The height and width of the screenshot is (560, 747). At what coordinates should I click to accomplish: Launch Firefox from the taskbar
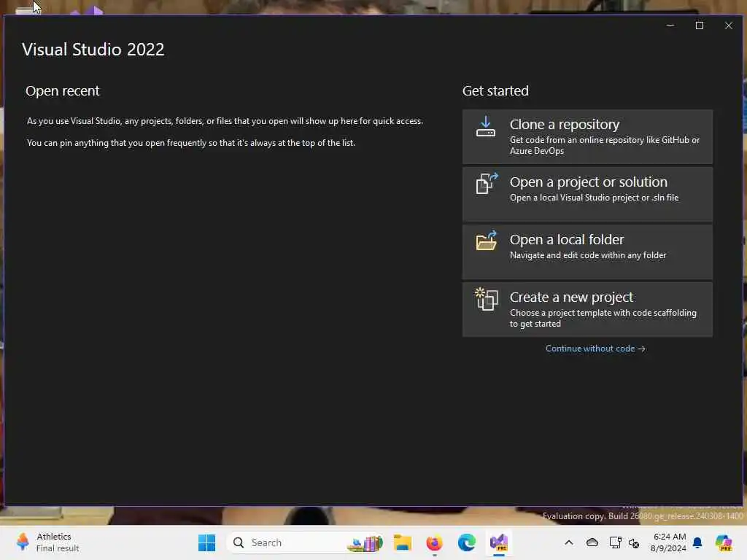[x=434, y=542]
